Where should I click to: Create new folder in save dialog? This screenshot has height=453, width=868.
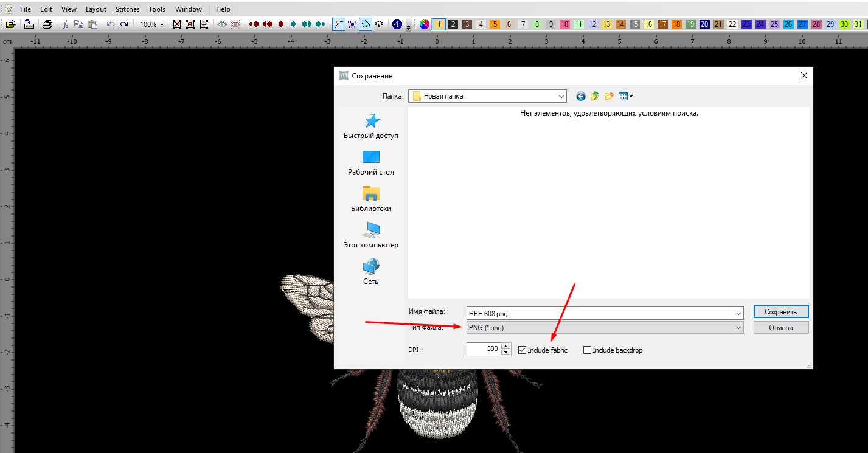609,96
